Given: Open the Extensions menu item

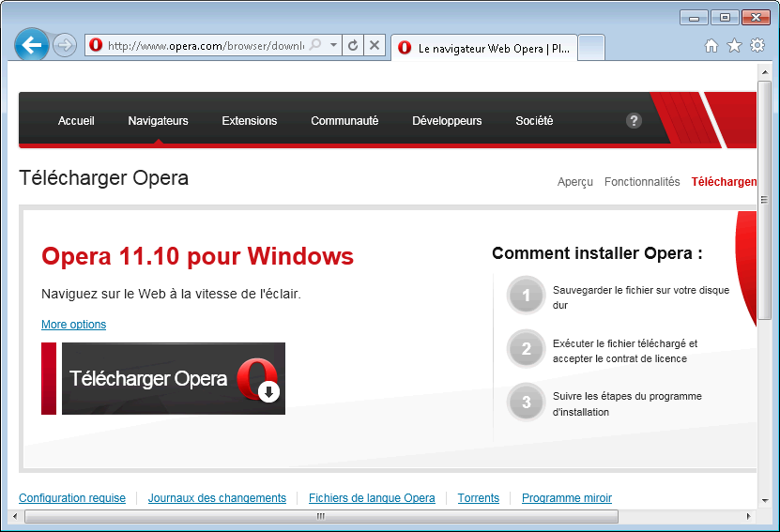Looking at the screenshot, I should [250, 120].
